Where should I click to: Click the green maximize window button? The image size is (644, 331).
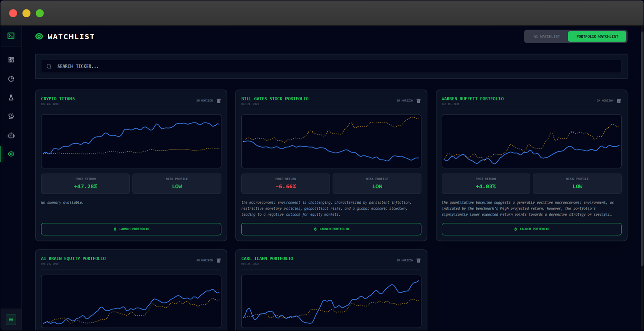pyautogui.click(x=40, y=13)
